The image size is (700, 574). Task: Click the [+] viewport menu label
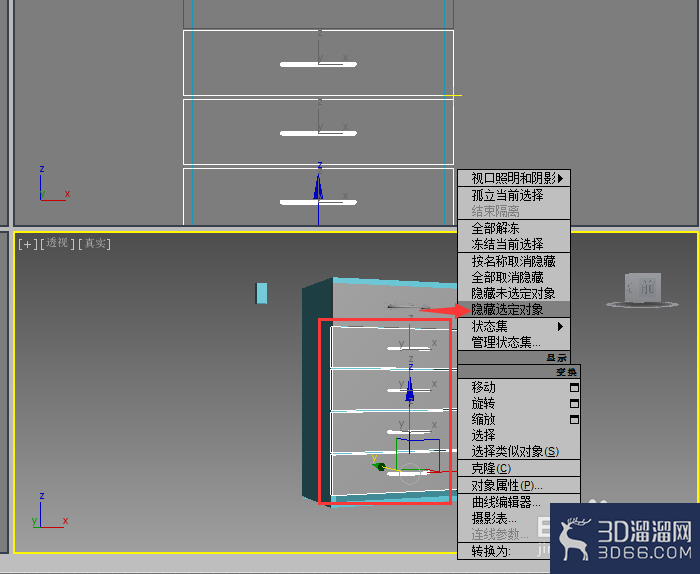[x=28, y=244]
